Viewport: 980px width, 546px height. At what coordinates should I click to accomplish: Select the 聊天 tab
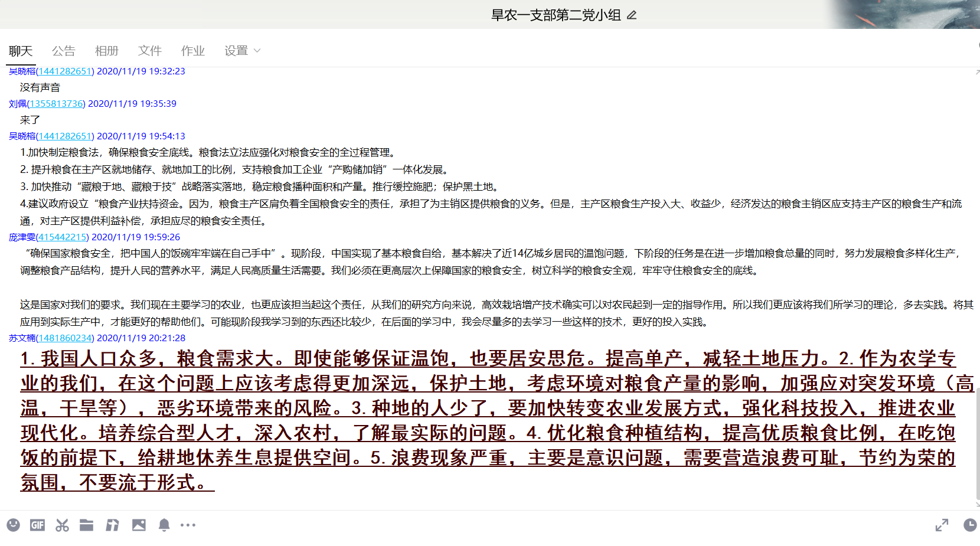coord(21,51)
